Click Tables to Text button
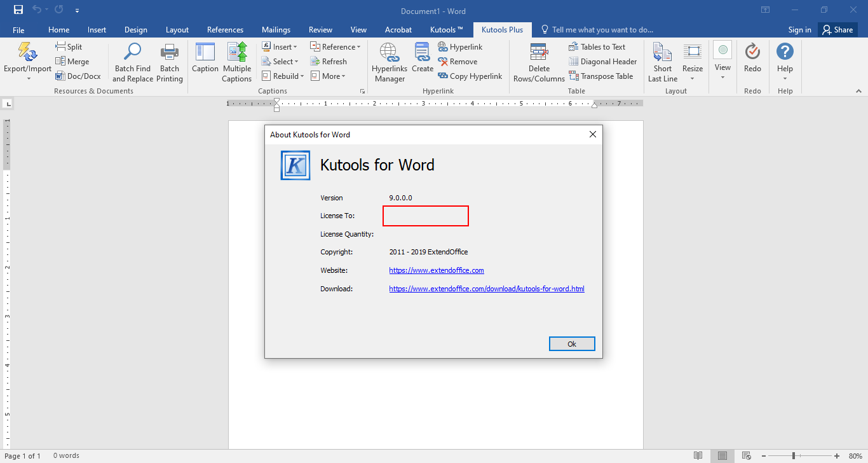The height and width of the screenshot is (463, 868). click(x=597, y=47)
